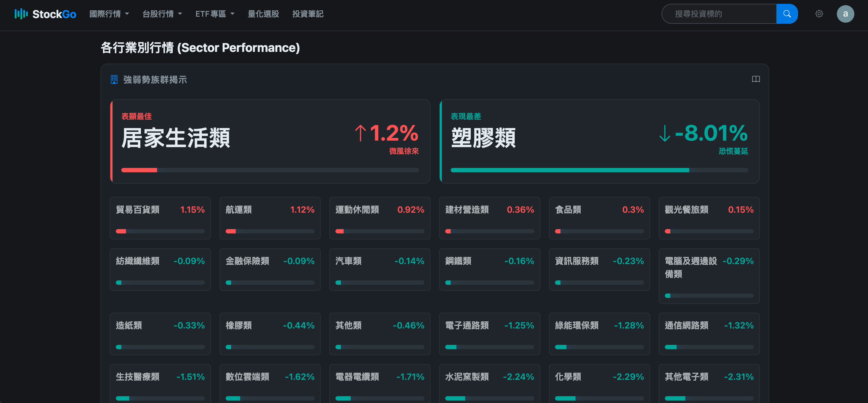The image size is (868, 403).
Task: Click the 通信網路類 sector card
Action: pos(709,334)
